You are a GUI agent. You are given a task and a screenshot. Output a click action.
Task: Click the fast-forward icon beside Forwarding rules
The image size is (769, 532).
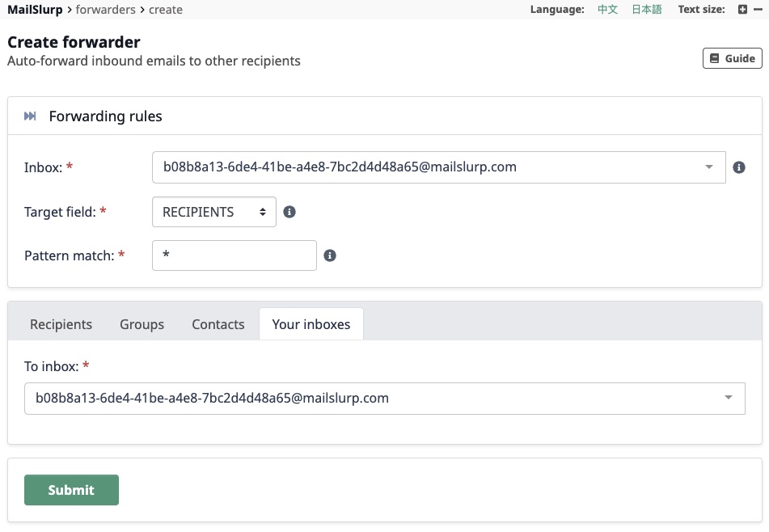coord(30,116)
